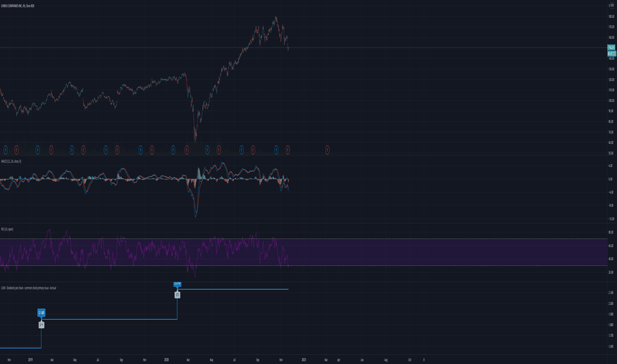The image size is (617, 364).
Task: Open the November 2019 earnings event marker
Action: point(152,150)
